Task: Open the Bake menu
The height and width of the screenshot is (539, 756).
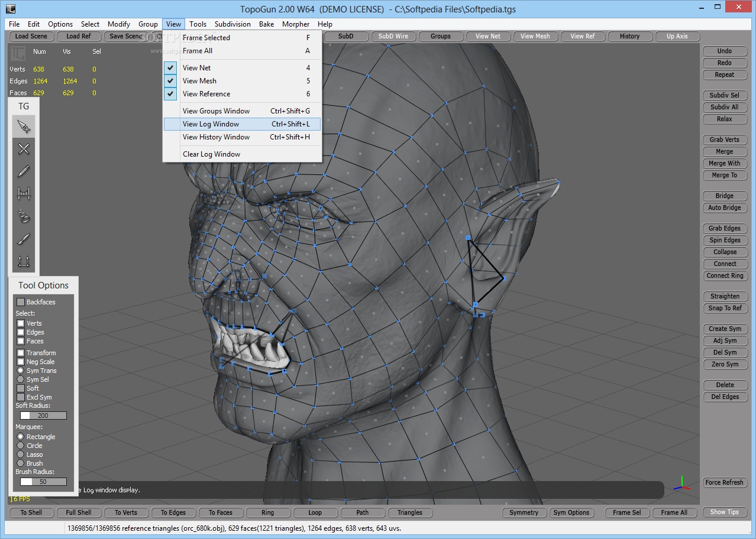Action: point(266,24)
